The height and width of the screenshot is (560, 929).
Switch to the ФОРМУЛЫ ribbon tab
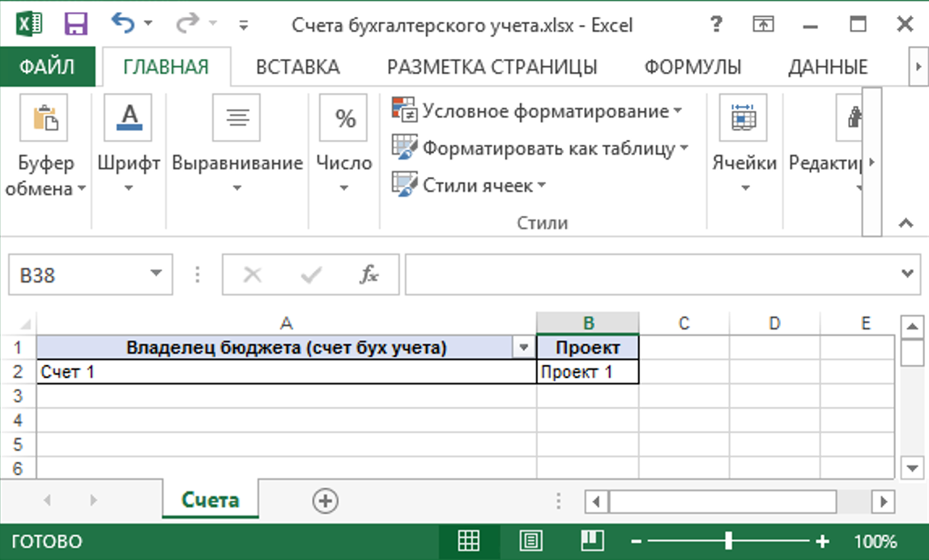click(x=692, y=67)
